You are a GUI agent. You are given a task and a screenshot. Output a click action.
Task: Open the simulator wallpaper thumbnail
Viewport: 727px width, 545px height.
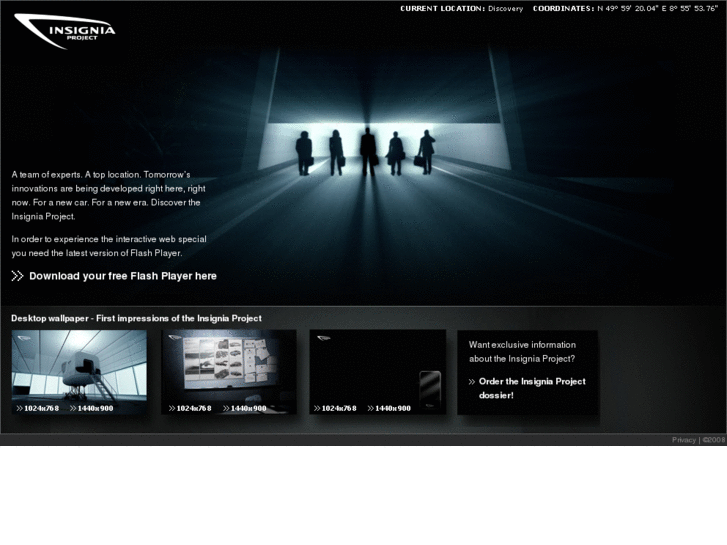[79, 365]
